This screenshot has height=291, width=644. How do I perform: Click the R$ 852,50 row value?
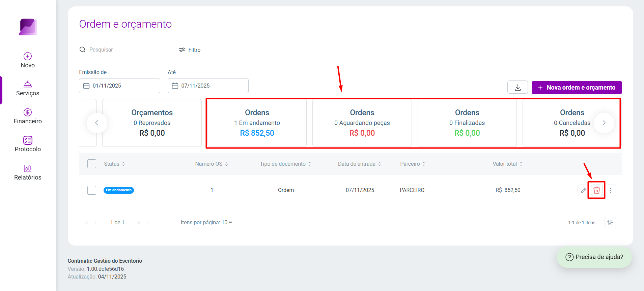point(508,190)
